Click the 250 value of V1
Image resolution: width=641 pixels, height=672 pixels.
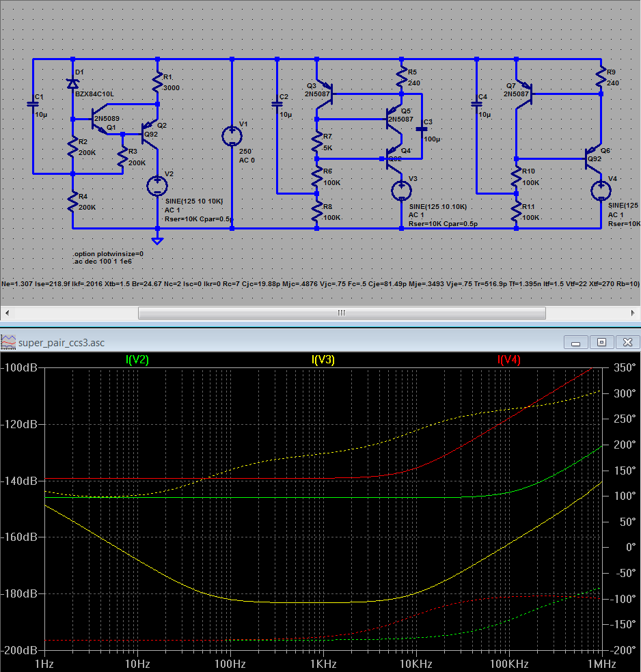(x=245, y=152)
